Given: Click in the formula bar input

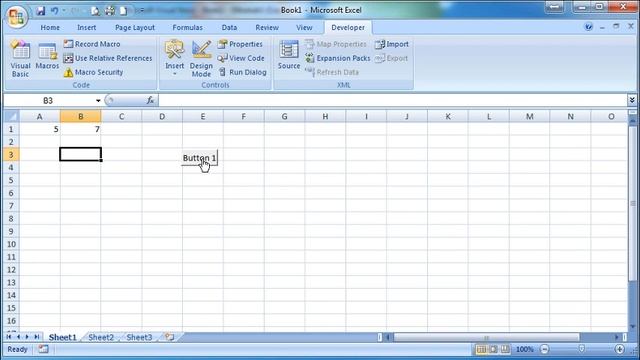Looking at the screenshot, I should point(392,100).
